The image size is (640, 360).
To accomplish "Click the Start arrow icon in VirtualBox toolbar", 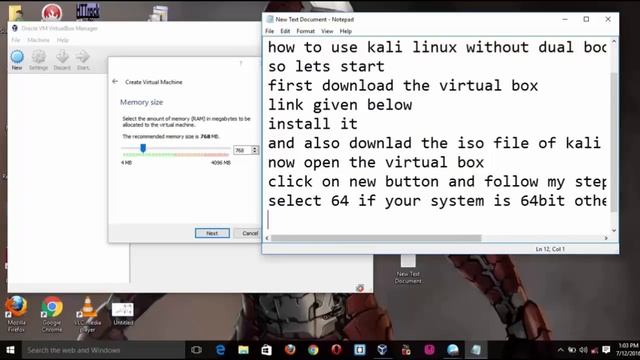I will [83, 60].
